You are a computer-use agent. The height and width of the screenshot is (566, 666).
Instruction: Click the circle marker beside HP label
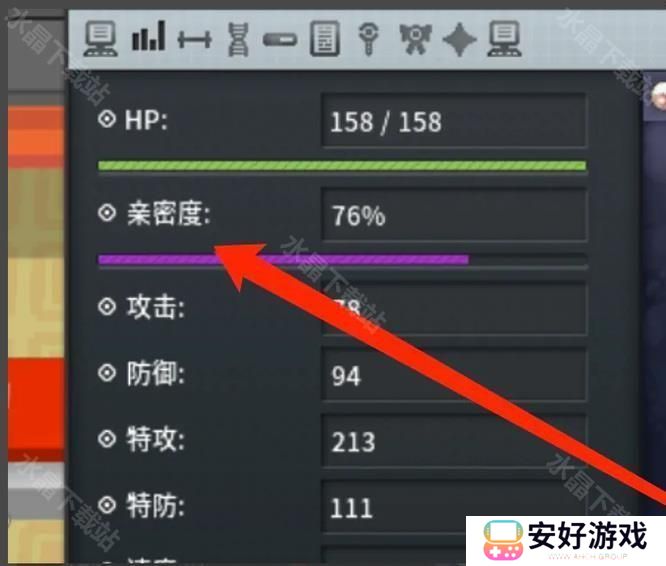click(x=107, y=119)
